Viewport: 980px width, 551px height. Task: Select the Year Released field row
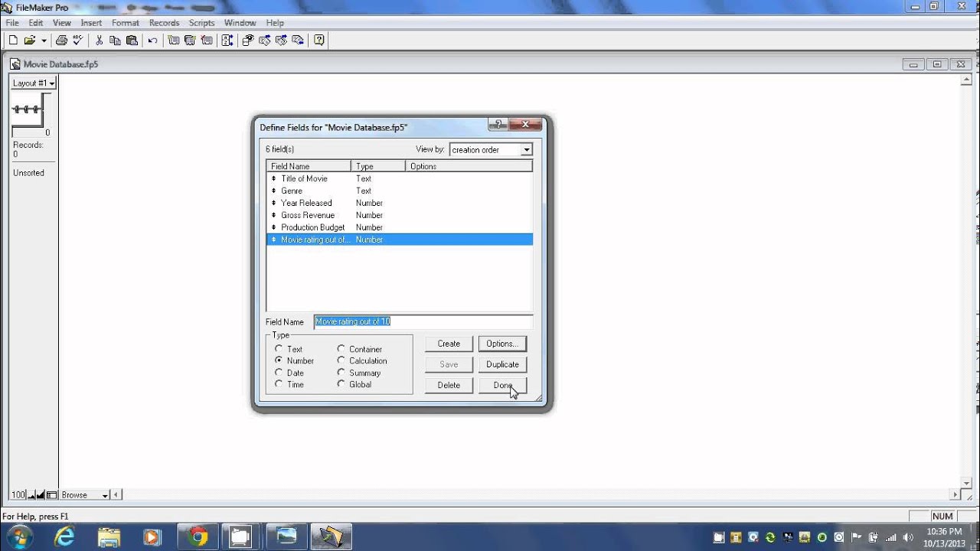point(399,203)
